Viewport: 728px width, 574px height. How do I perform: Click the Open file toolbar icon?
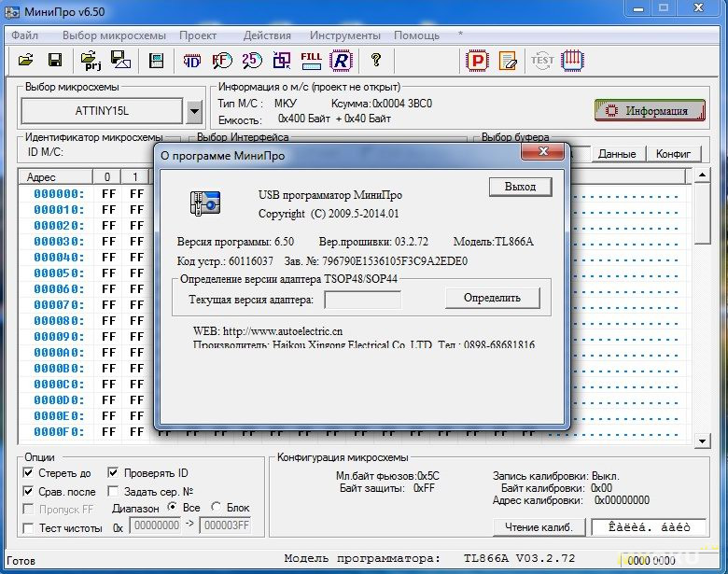tap(25, 60)
